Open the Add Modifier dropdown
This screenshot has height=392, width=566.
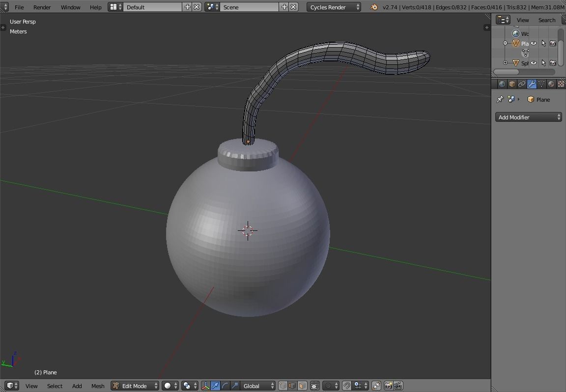click(528, 117)
